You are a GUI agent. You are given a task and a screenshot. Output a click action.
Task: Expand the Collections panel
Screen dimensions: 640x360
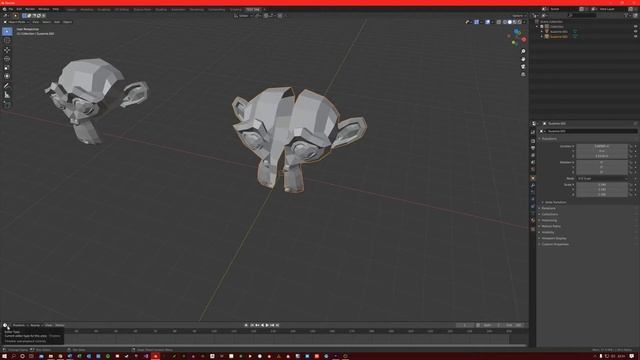click(x=549, y=214)
